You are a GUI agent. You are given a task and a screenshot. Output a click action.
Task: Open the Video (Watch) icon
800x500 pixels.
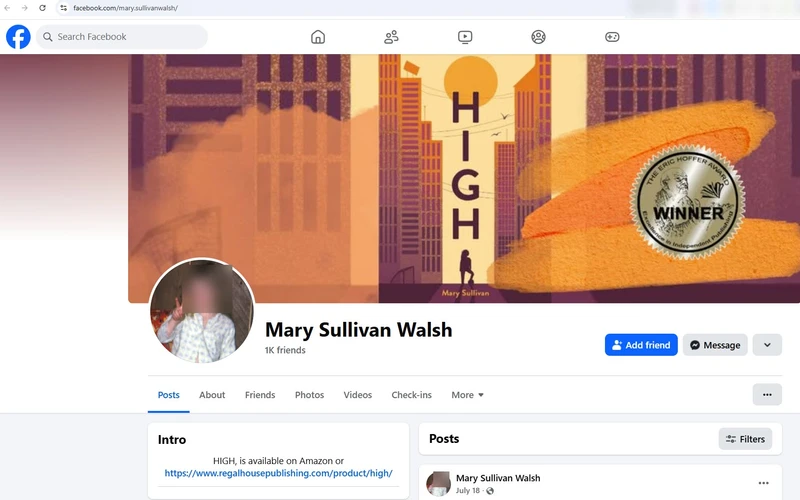(x=465, y=37)
